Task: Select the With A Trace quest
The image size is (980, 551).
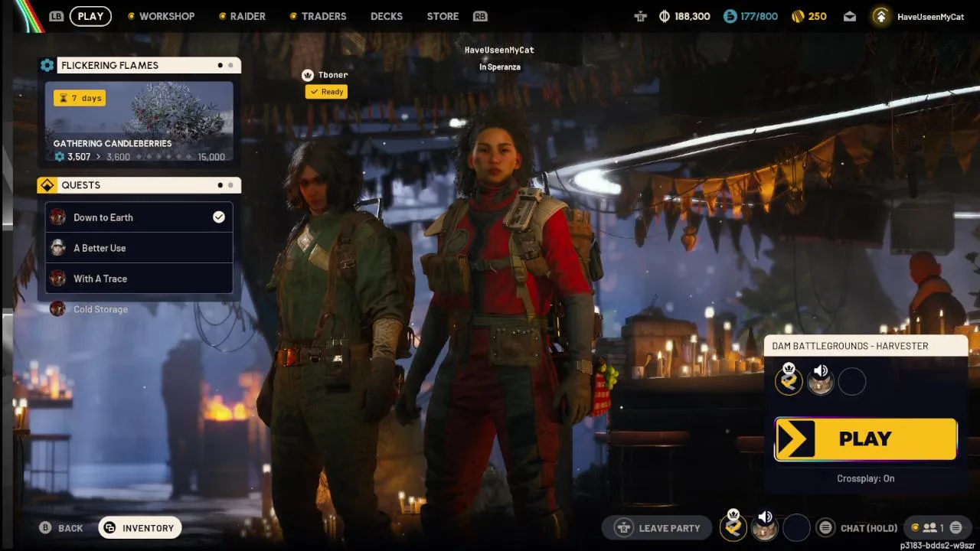Action: 139,279
